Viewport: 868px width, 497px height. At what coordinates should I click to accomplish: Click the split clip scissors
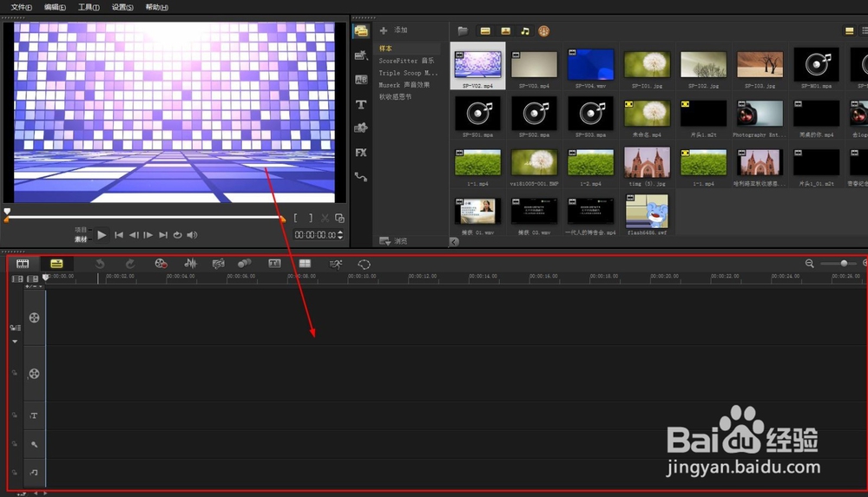325,218
